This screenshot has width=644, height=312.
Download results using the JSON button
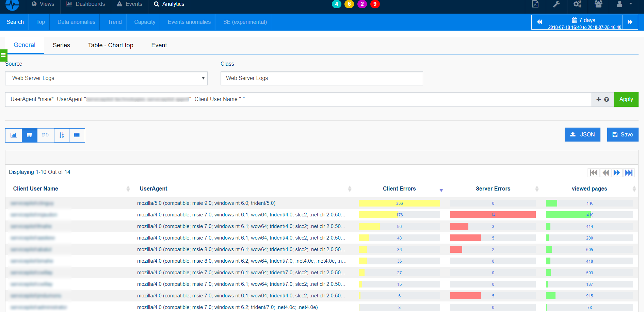coord(582,134)
